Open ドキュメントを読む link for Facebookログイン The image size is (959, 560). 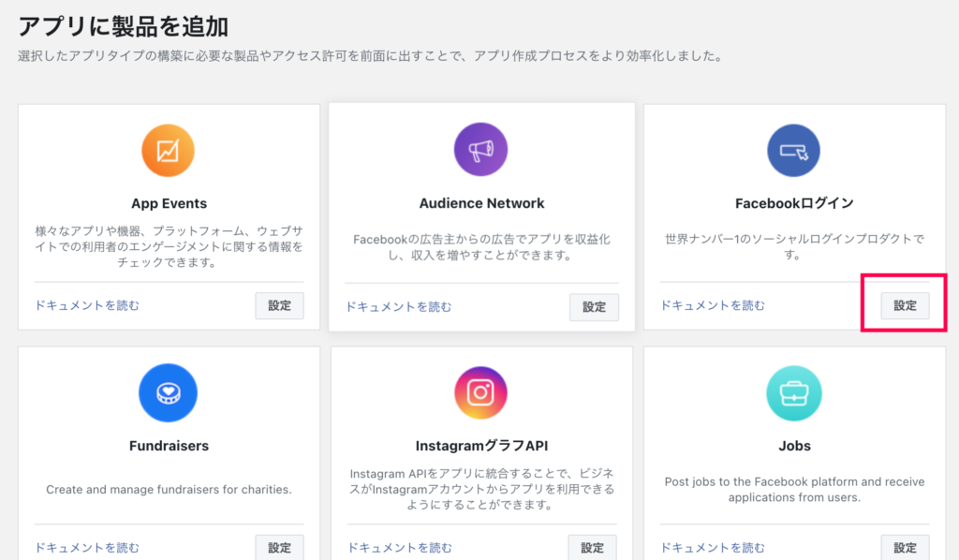click(x=713, y=305)
